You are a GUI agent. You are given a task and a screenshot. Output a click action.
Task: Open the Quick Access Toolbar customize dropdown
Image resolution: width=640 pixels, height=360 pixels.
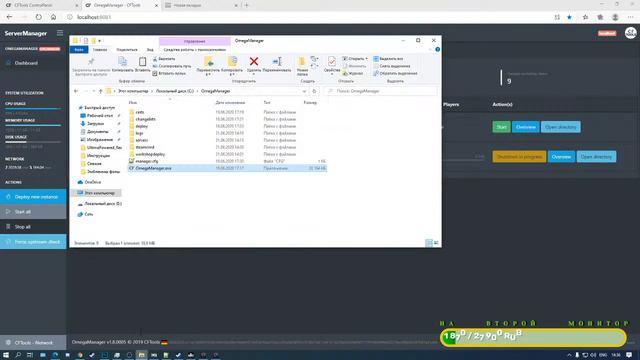coord(100,41)
